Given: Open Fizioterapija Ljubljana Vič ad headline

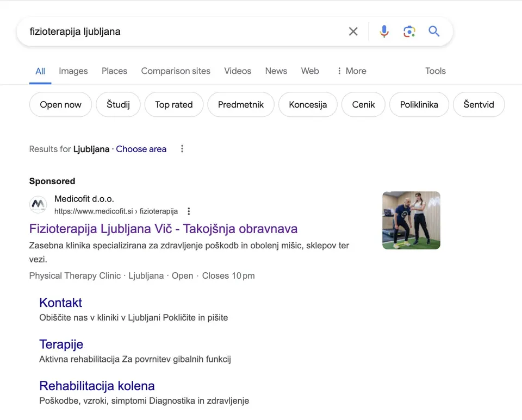Looking at the screenshot, I should (163, 229).
